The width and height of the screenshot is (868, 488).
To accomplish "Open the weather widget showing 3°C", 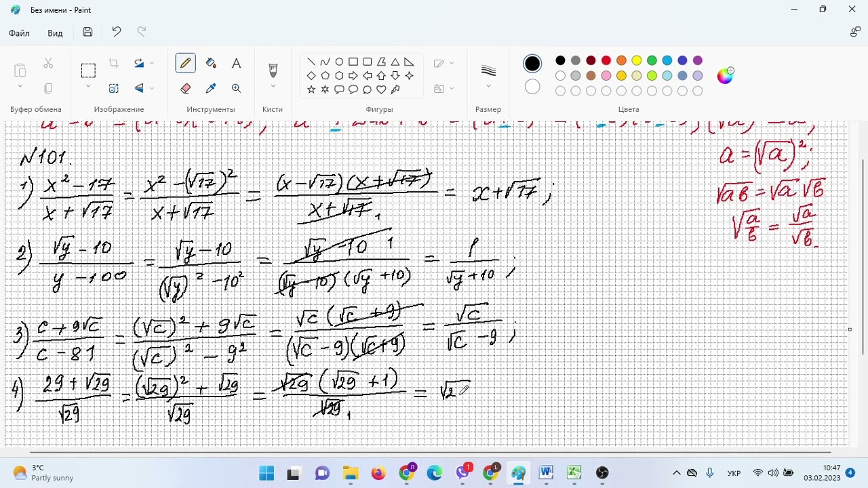I will click(43, 472).
